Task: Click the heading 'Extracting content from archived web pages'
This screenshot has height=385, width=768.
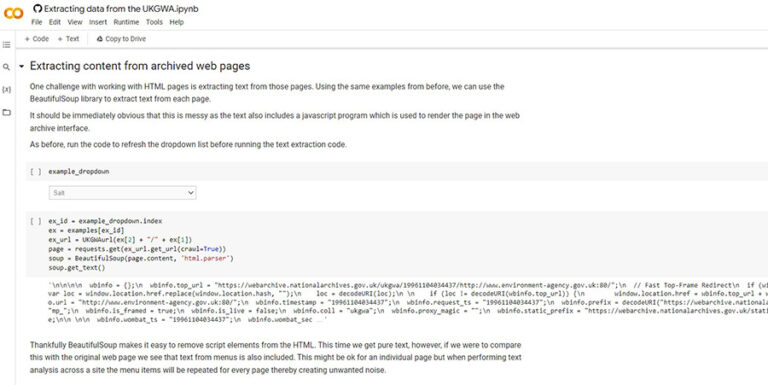Action: coord(140,66)
